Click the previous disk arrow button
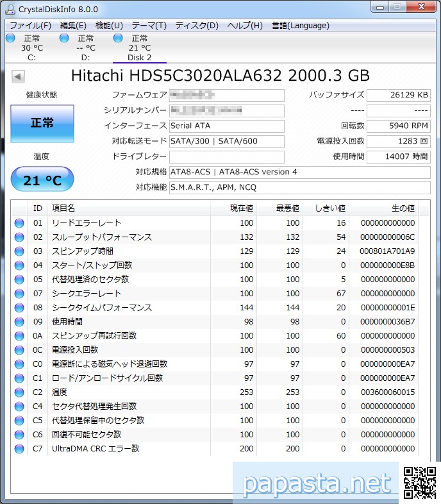Image resolution: width=441 pixels, height=504 pixels. pyautogui.click(x=18, y=76)
